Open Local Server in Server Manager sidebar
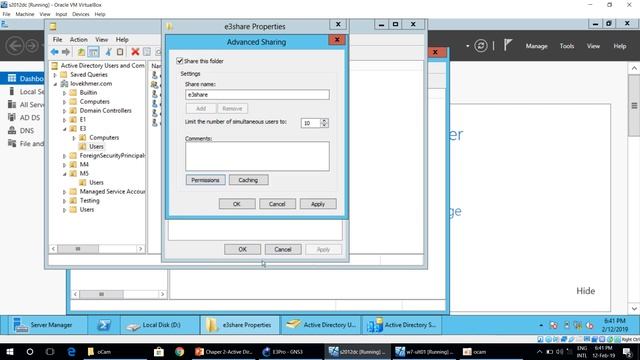 (x=25, y=91)
